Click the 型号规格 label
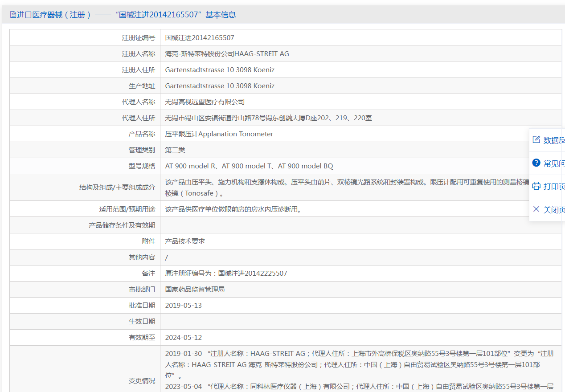Viewport: 565px width, 392px height. tap(142, 166)
